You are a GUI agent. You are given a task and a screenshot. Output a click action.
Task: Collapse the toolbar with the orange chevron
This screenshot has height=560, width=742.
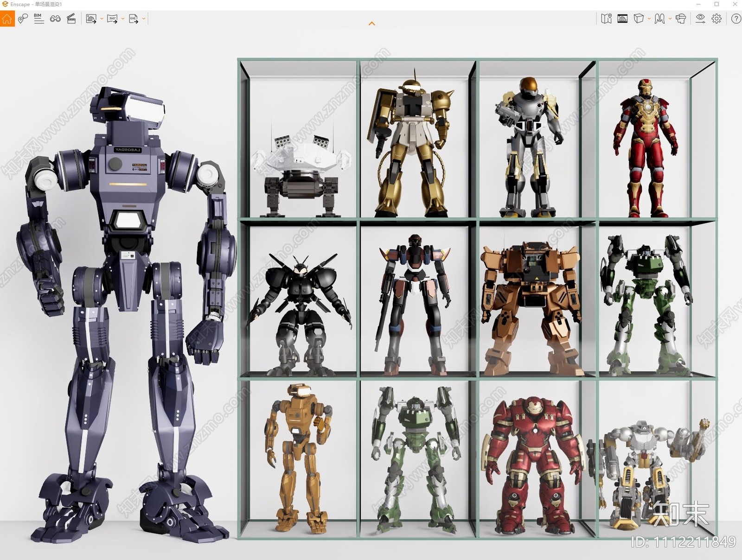[371, 24]
